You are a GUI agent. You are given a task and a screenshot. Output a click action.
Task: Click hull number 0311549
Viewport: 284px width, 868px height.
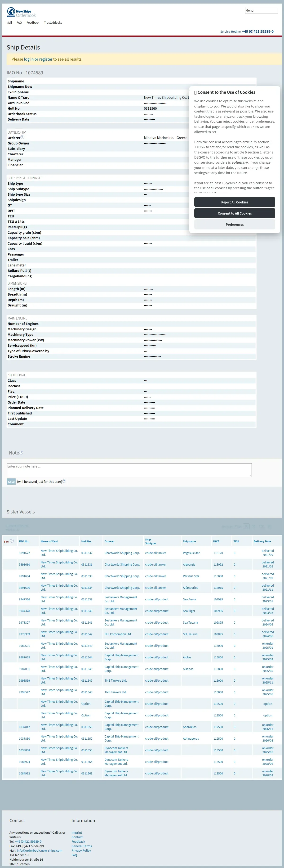pos(87,681)
